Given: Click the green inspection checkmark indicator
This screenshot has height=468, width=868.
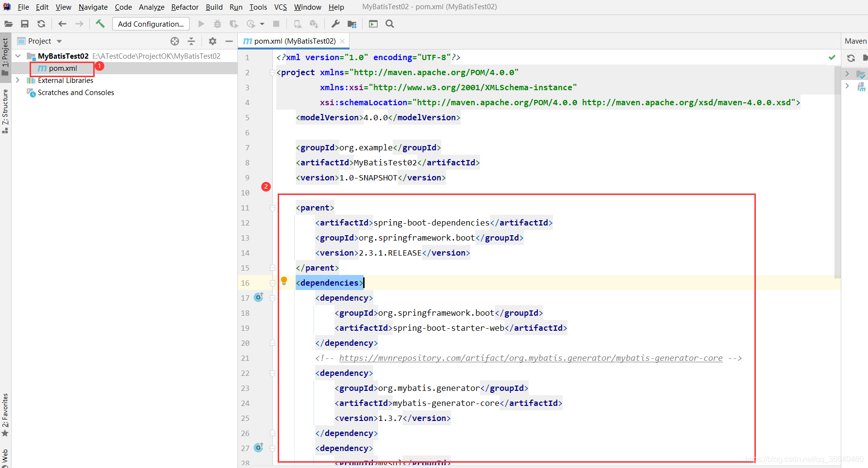Looking at the screenshot, I should click(832, 57).
